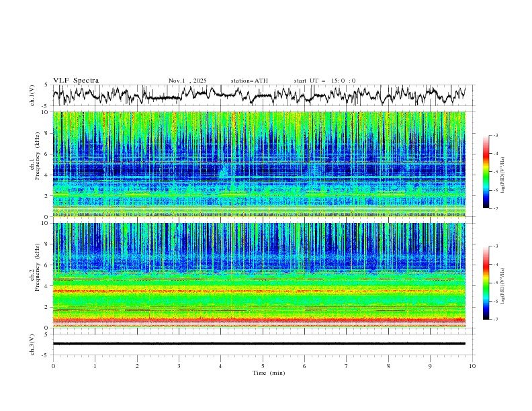The image size is (532, 411).
Task: Click time axis tick label '8'
Action: pyautogui.click(x=388, y=366)
